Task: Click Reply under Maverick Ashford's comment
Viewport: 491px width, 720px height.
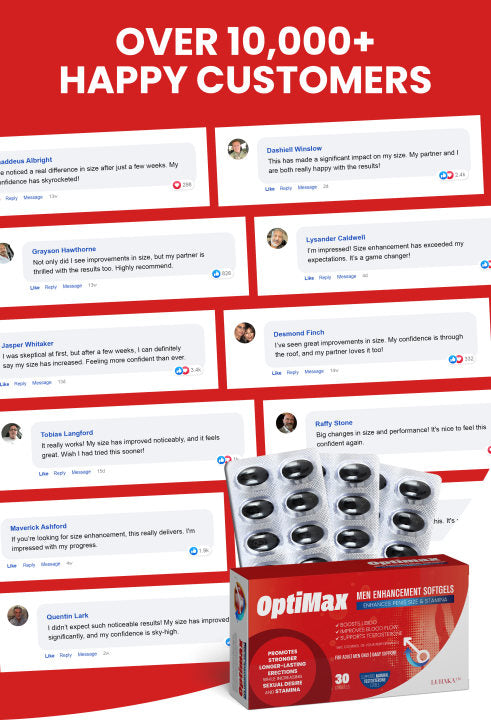Action: 29,565
